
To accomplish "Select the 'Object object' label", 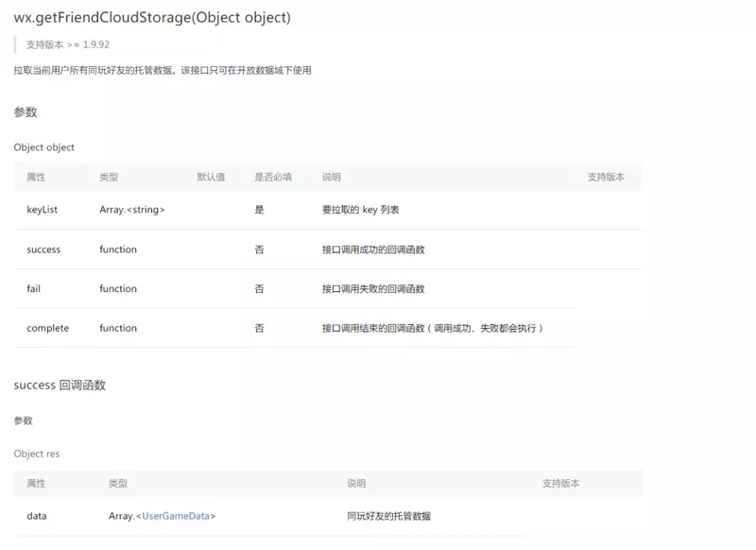I will (x=43, y=147).
